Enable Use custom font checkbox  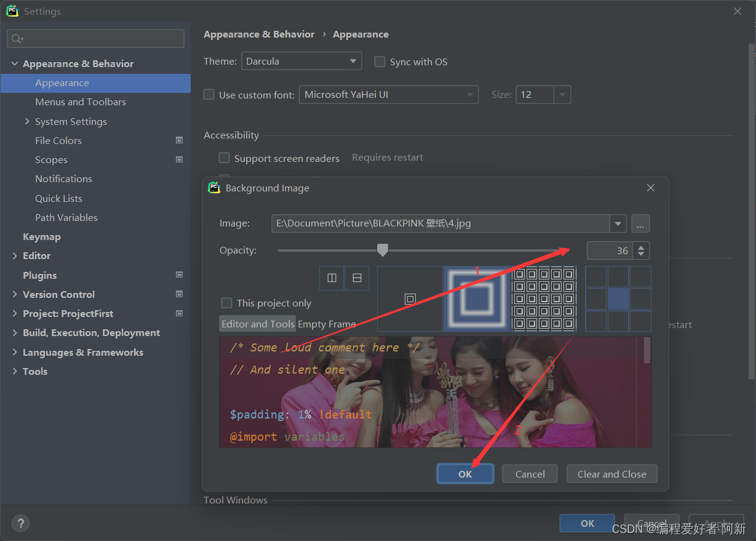[x=209, y=95]
